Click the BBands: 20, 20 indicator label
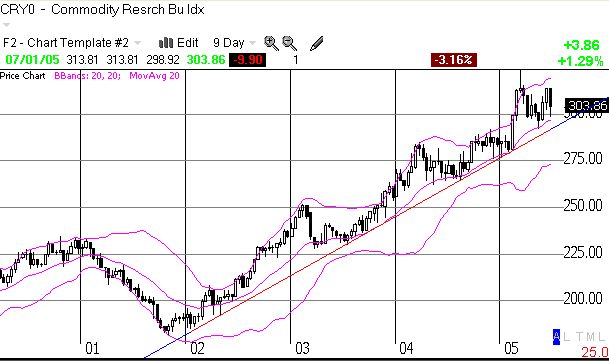The image size is (609, 361). coord(87,76)
